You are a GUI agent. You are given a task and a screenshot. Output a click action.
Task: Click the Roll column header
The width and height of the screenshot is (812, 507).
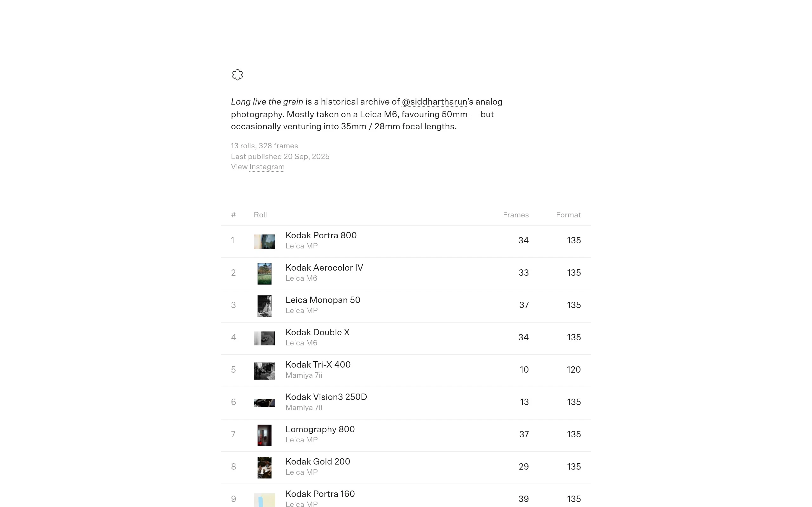[260, 215]
